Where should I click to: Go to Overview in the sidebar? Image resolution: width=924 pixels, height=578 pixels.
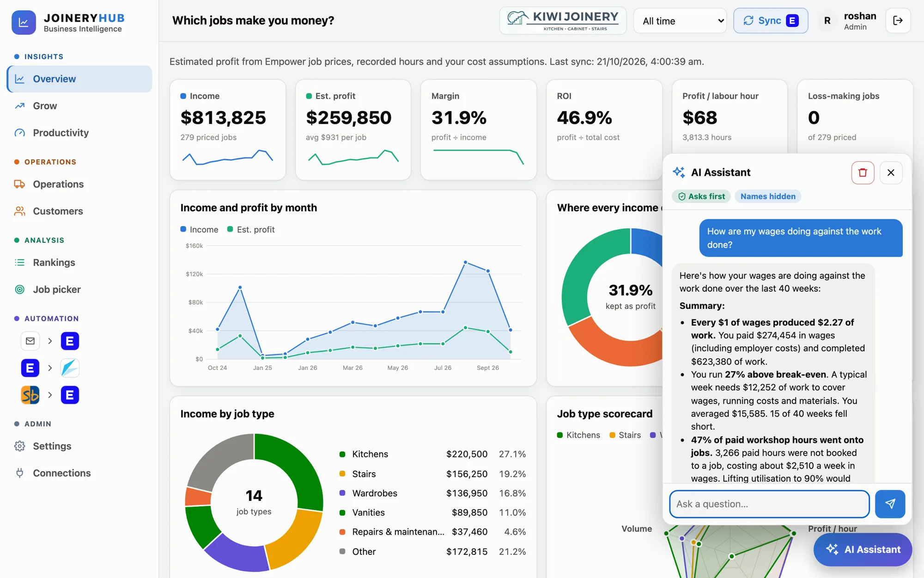(x=79, y=79)
